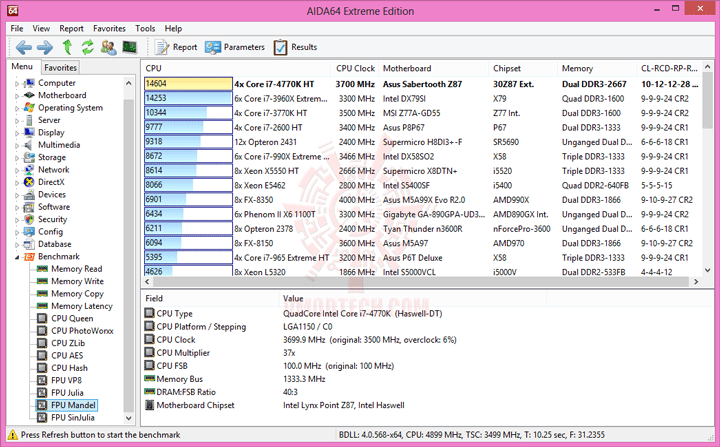Click the Network icon in the tree

tap(29, 170)
